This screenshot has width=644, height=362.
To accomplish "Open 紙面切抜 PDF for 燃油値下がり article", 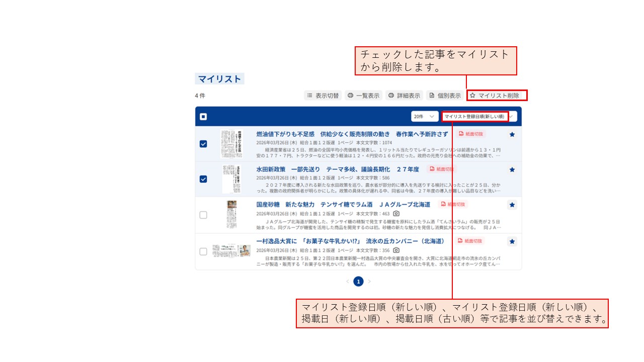I will click(471, 134).
